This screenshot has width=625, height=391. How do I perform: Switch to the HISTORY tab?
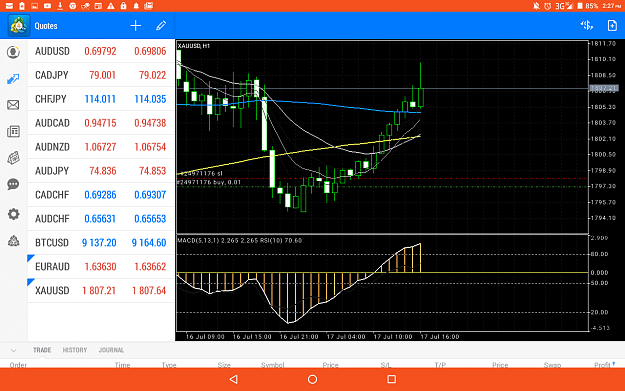pos(75,350)
